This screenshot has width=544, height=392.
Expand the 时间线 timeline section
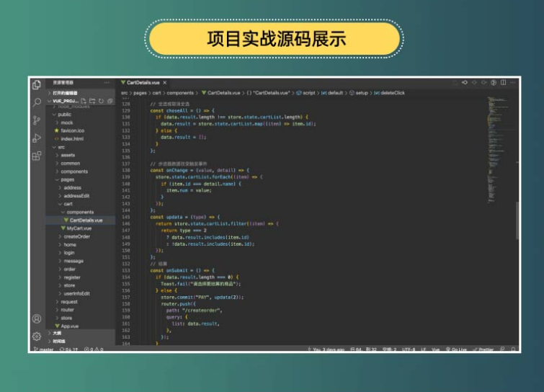[x=81, y=342]
